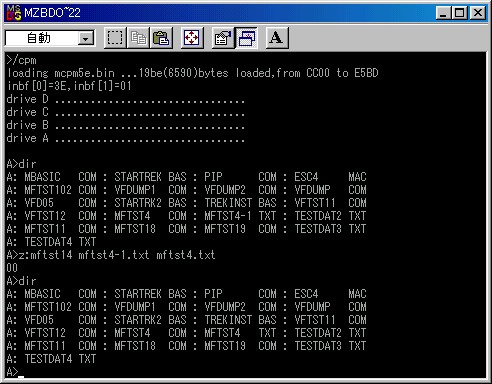492x384 pixels.
Task: Select the Mark tool with the dotted rectangle
Action: [115, 38]
